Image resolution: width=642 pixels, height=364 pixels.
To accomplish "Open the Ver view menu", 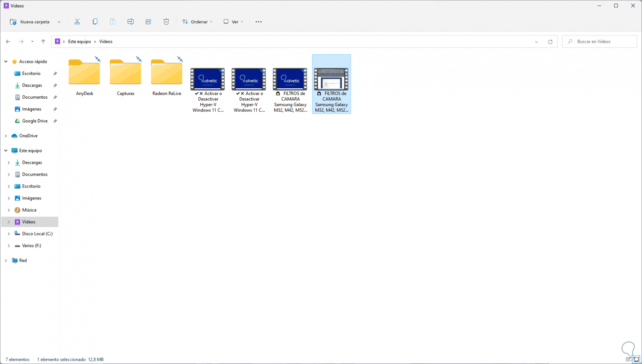I will 233,22.
